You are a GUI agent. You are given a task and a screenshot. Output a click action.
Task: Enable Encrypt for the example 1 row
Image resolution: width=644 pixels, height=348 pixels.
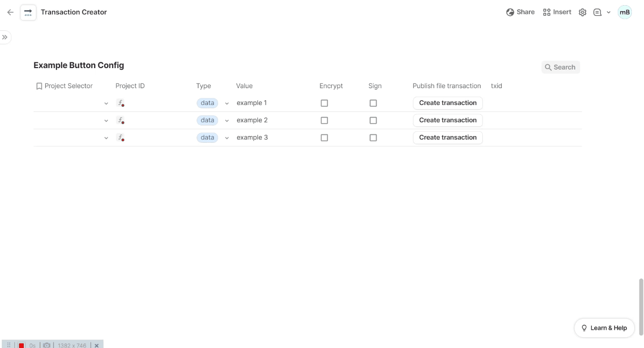point(324,103)
